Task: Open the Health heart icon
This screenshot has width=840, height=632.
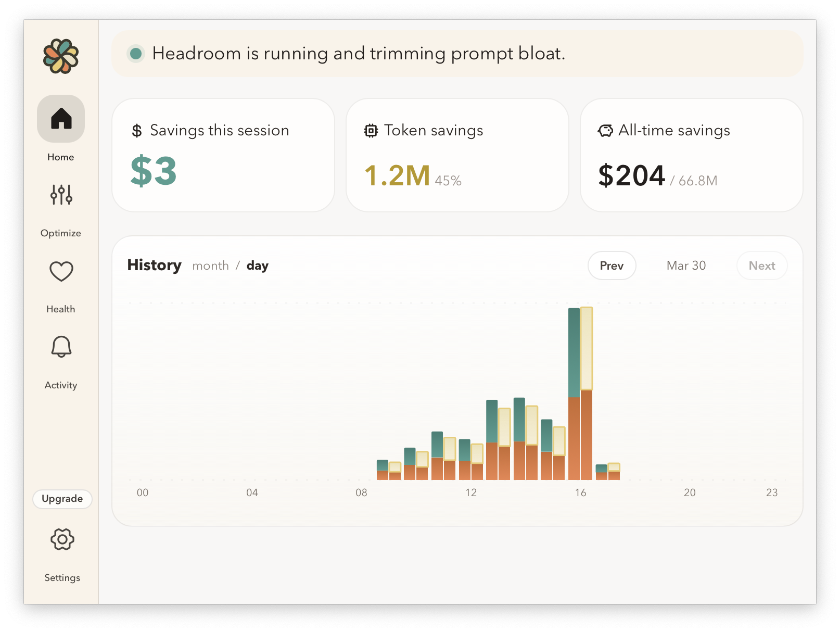Action: (x=60, y=271)
